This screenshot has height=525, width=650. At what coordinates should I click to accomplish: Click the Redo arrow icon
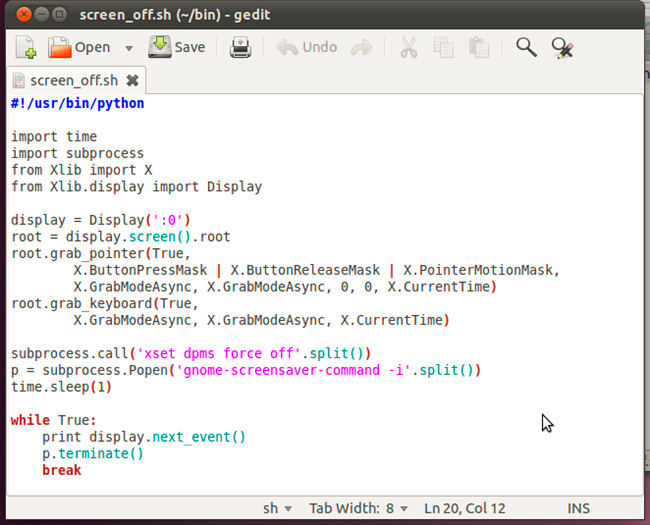point(361,47)
